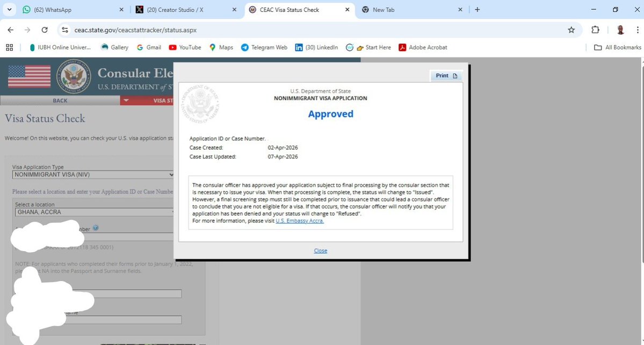The height and width of the screenshot is (345, 644).
Task: Select the CEAC Visa Status Check tab
Action: click(299, 10)
